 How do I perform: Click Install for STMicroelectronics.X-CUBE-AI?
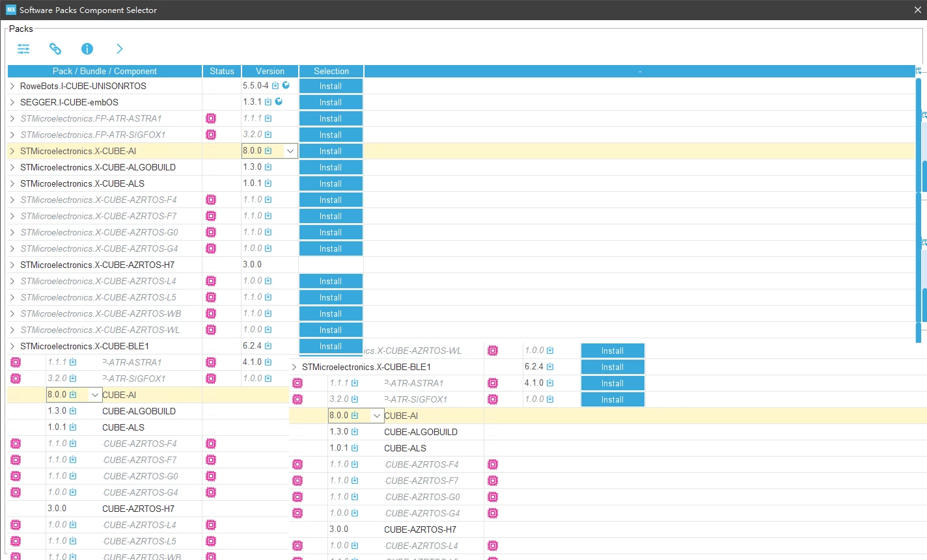pos(331,151)
